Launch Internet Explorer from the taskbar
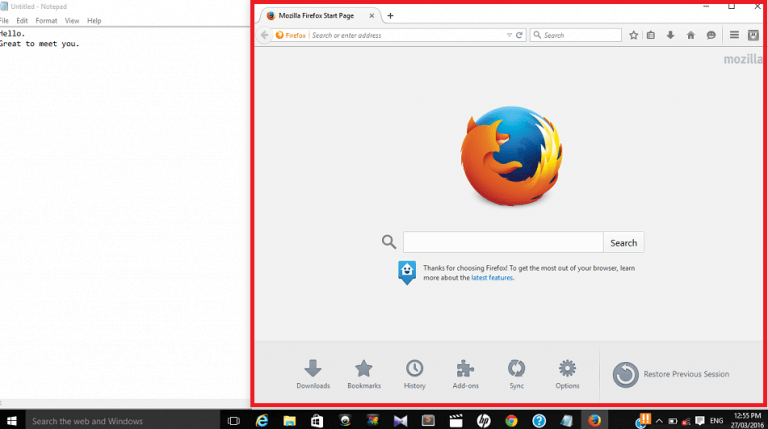Screen dimensions: 768x429 (x=262, y=421)
